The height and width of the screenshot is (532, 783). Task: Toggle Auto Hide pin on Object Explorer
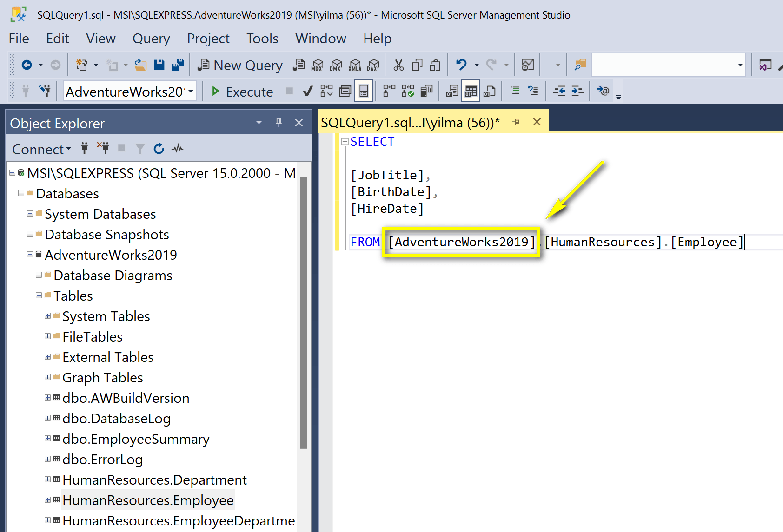pos(279,123)
